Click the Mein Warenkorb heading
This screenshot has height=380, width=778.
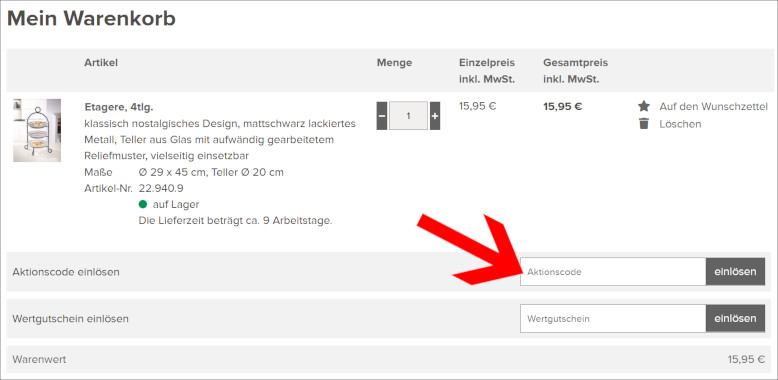point(91,19)
